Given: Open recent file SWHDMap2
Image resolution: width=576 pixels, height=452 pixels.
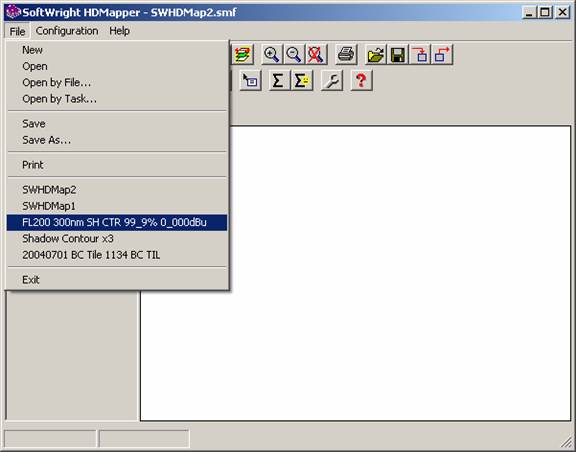Looking at the screenshot, I should click(x=117, y=190).
